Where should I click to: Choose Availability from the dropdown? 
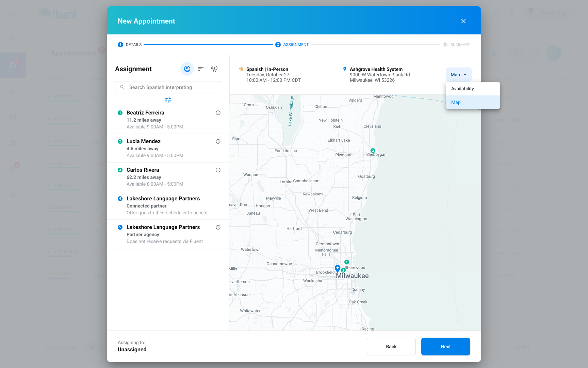473,89
